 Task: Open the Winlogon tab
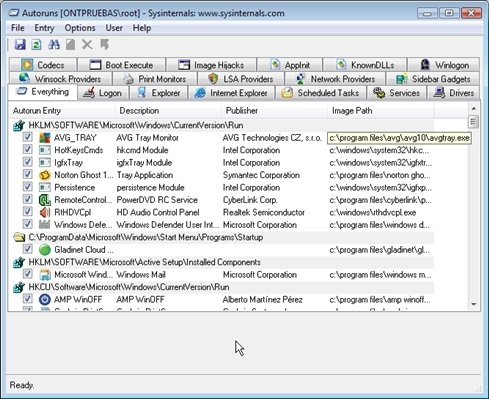pyautogui.click(x=444, y=65)
